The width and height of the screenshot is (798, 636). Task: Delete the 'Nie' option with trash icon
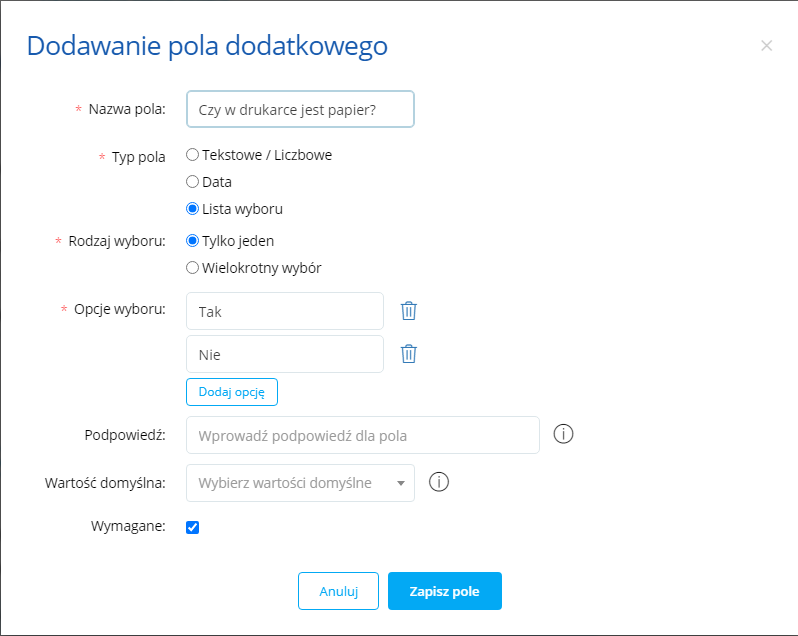[408, 354]
